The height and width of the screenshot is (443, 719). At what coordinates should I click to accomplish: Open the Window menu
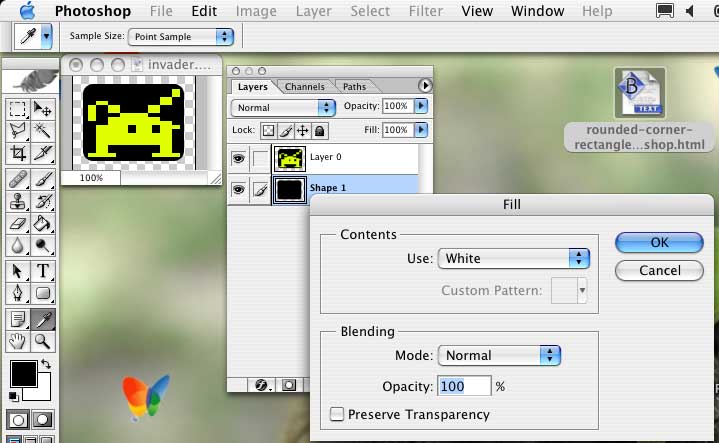[x=537, y=11]
